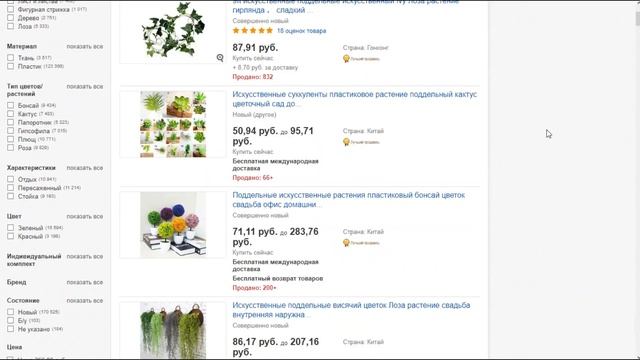Click the top-rated seller badge for the 87,91 руб. listing
Viewport: 640px width, 360px height.
click(x=361, y=59)
